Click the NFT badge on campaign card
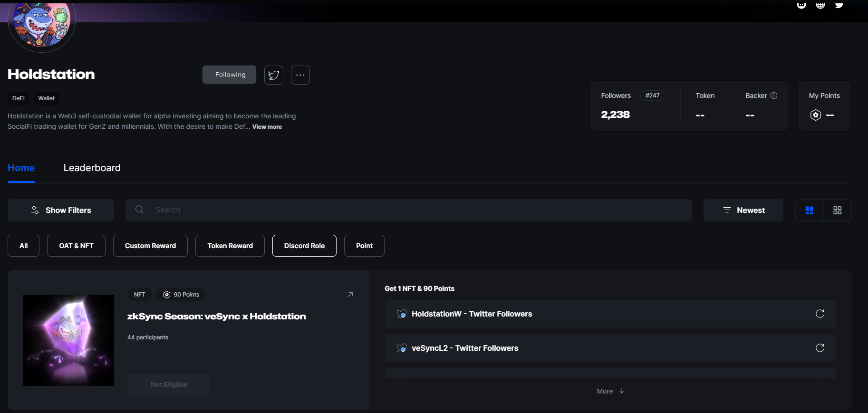The height and width of the screenshot is (413, 868). pyautogui.click(x=140, y=295)
